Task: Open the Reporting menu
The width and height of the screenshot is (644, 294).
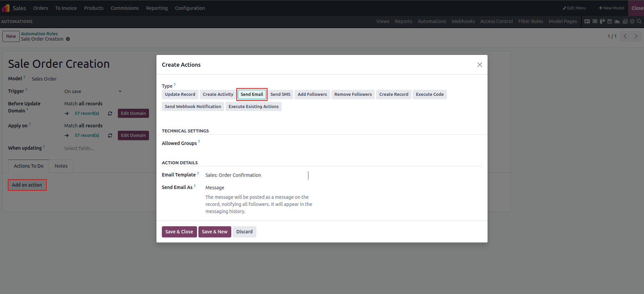Action: pos(157,8)
